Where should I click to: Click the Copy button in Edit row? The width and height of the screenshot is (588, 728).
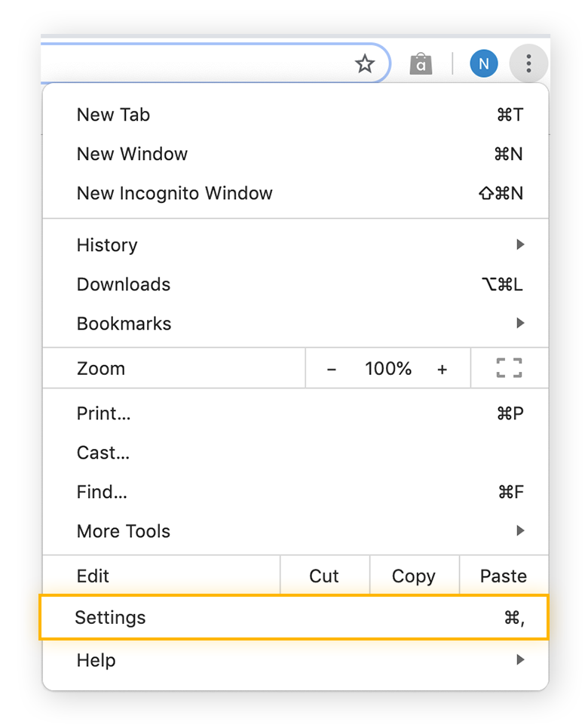tap(413, 576)
